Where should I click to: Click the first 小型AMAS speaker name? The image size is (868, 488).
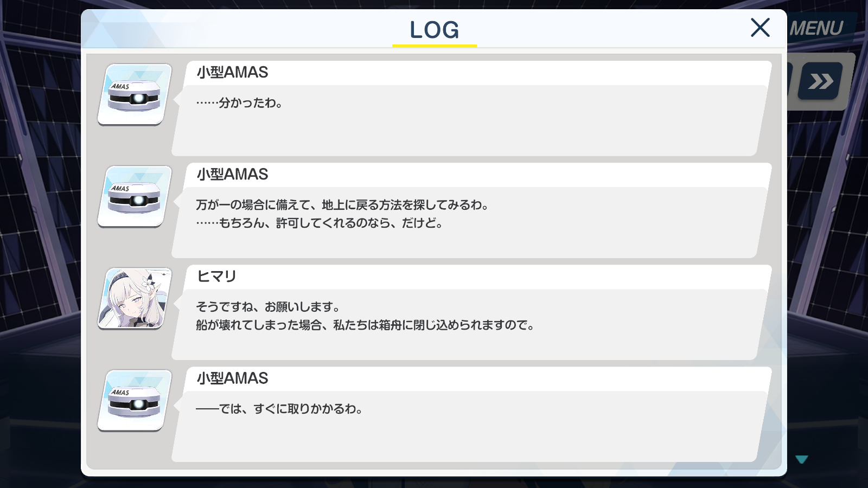pos(232,72)
